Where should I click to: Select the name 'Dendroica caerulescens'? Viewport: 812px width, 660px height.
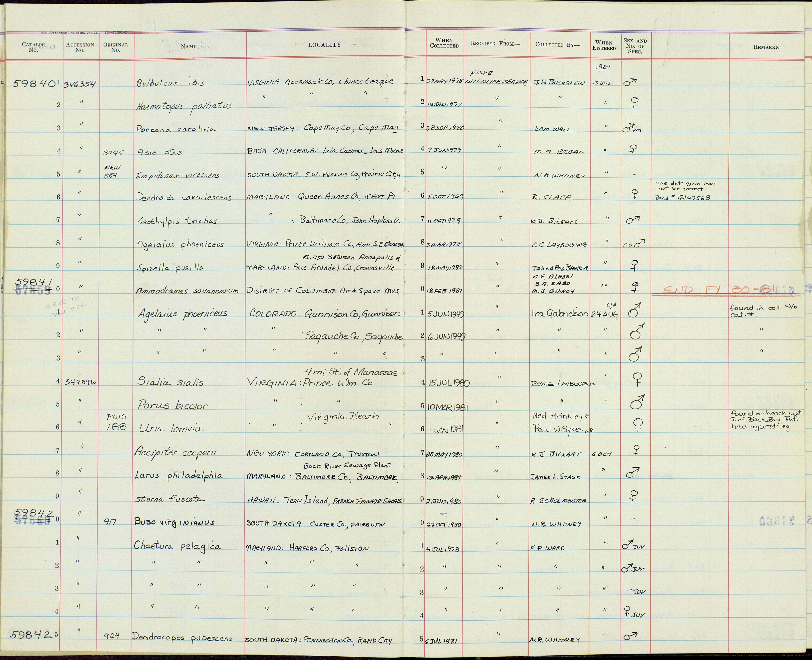click(184, 198)
